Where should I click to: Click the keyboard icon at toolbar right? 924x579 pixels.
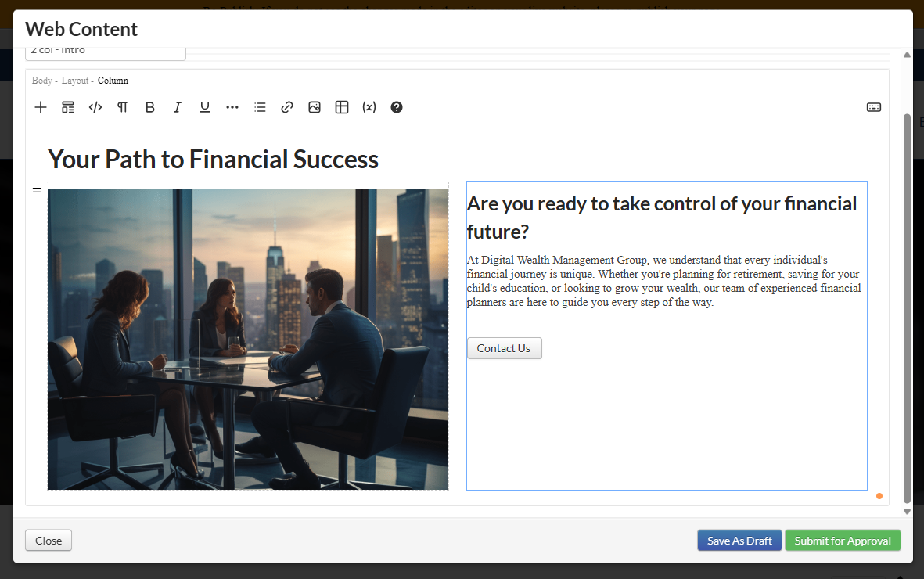(874, 107)
